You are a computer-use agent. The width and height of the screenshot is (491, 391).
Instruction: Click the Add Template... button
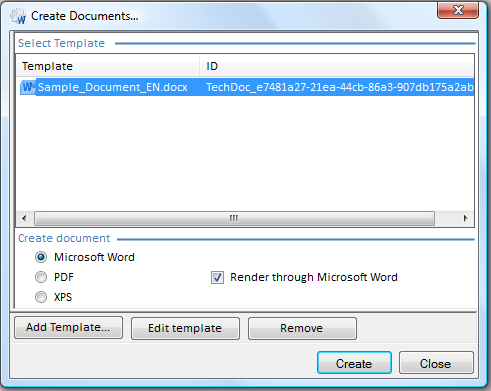pyautogui.click(x=68, y=328)
